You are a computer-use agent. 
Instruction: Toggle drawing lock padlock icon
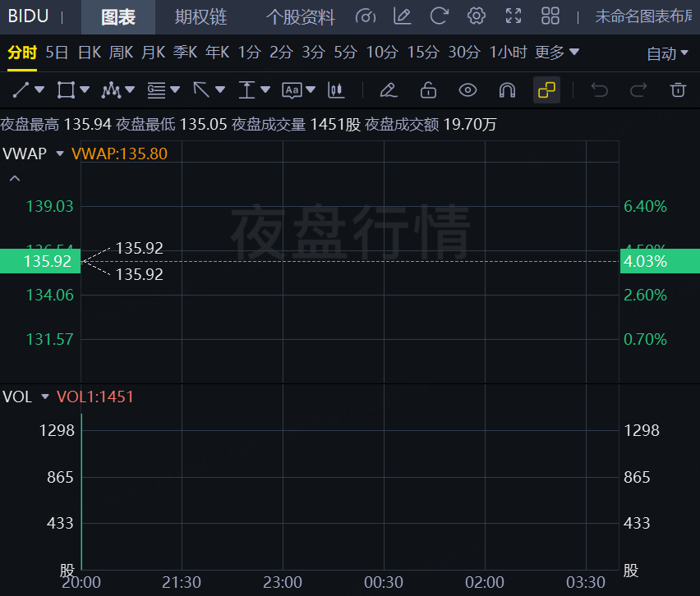click(428, 89)
